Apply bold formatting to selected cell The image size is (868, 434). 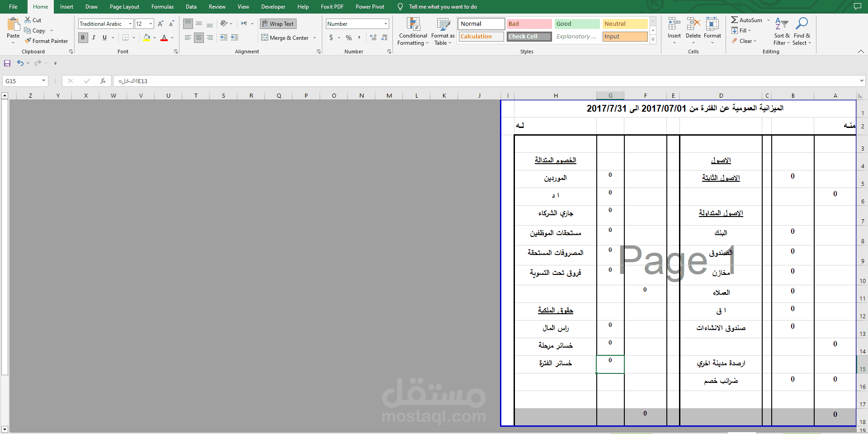point(83,38)
